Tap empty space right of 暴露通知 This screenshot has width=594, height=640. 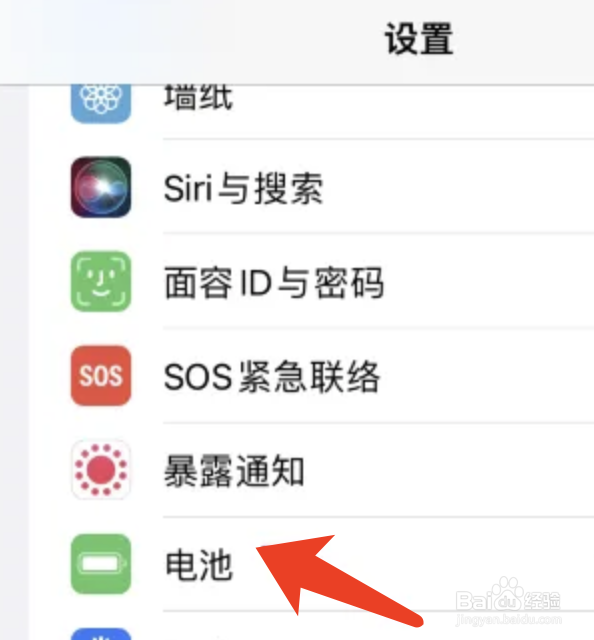click(x=449, y=469)
